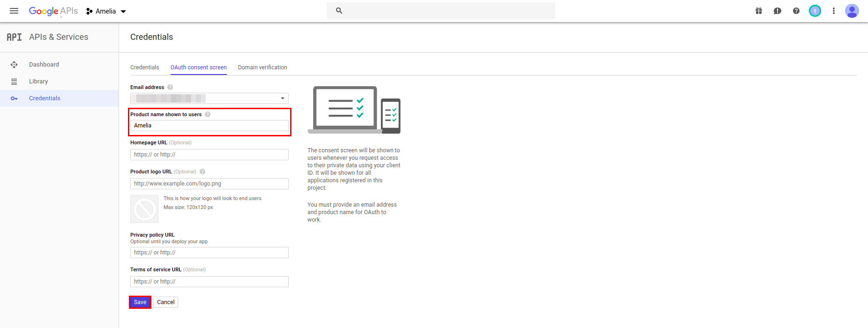The width and height of the screenshot is (868, 328).
Task: Click the Library sidebar icon
Action: 14,82
